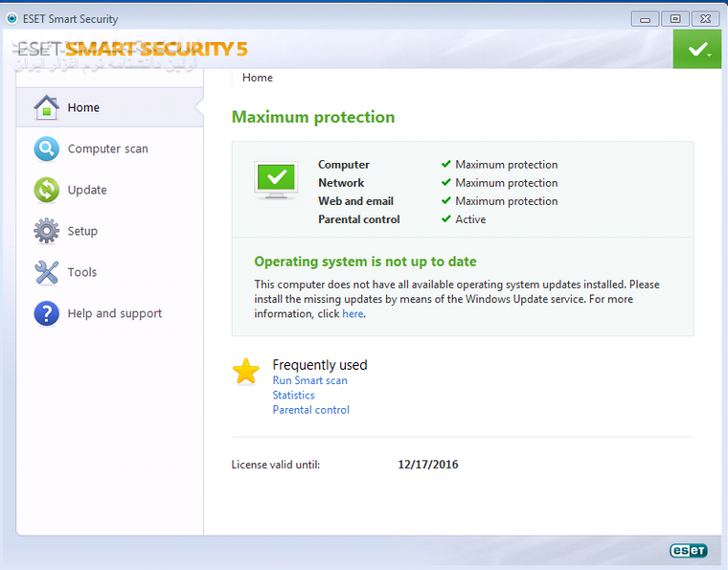Click the 'License valid until:' label

tap(276, 465)
